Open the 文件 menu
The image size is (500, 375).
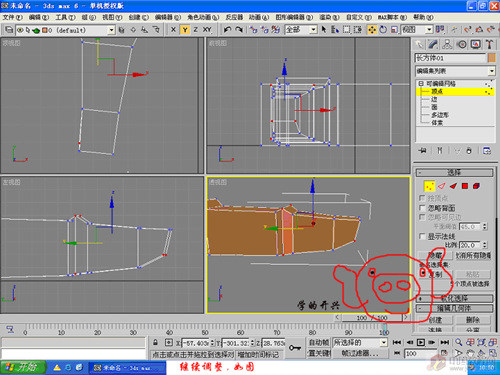point(13,17)
